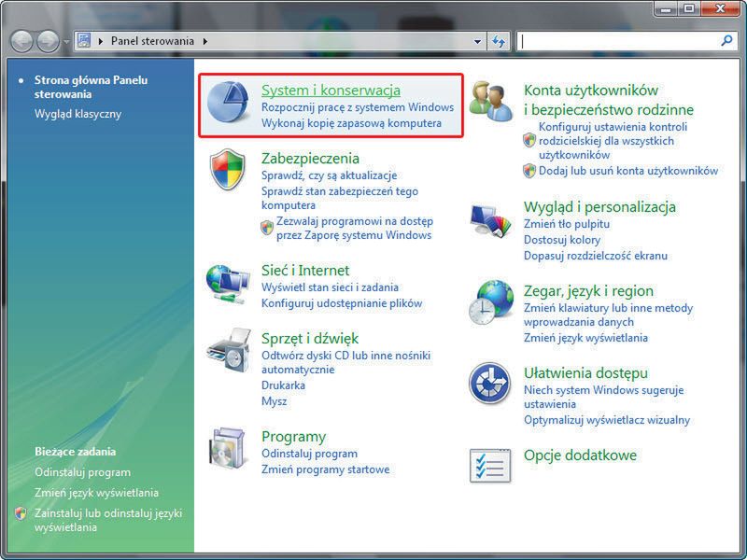Open Opcje dodatkowe category heading
The image size is (747, 560).
pos(580,455)
